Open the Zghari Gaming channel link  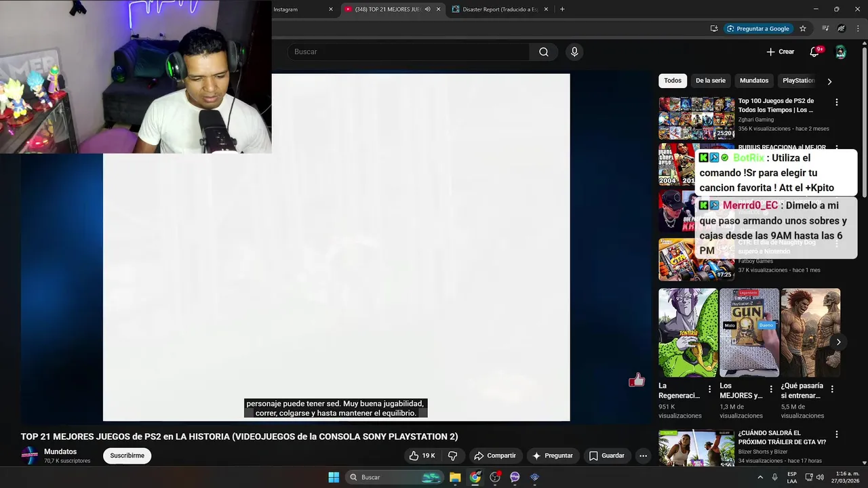pyautogui.click(x=756, y=119)
